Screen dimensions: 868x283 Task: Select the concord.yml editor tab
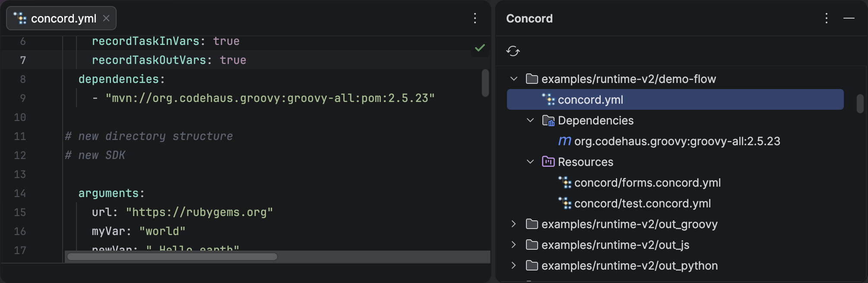coord(63,19)
